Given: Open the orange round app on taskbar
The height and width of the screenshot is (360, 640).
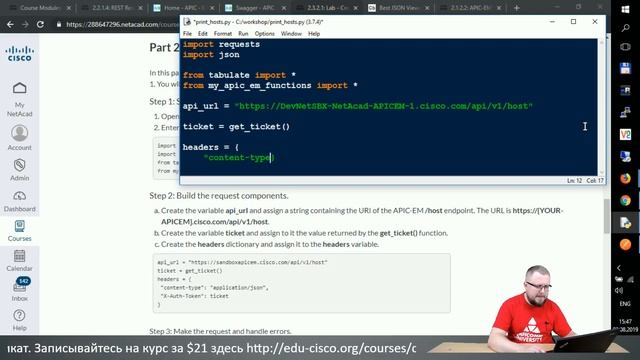Looking at the screenshot, I should (x=625, y=244).
